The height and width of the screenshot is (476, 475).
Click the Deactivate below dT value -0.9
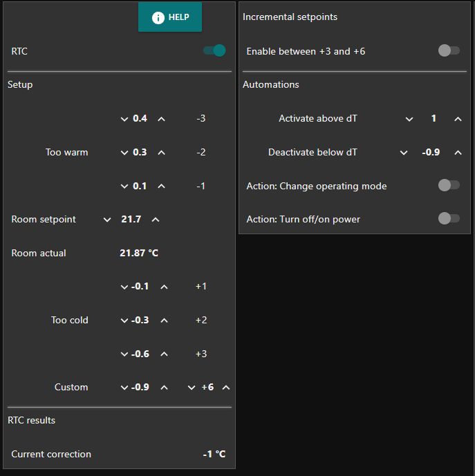coord(431,152)
